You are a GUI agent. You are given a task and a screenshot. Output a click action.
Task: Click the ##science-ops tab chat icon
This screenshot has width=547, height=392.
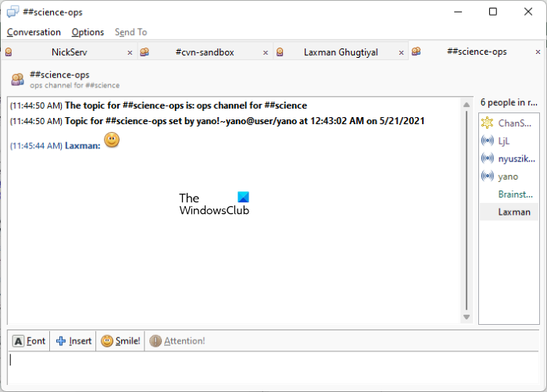pyautogui.click(x=417, y=52)
